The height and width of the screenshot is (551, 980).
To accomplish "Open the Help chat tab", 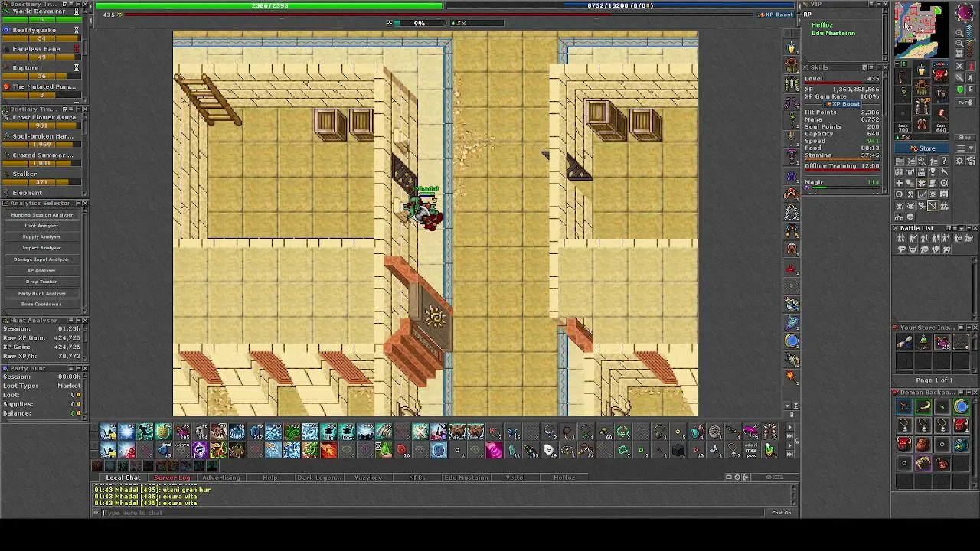I will click(269, 478).
